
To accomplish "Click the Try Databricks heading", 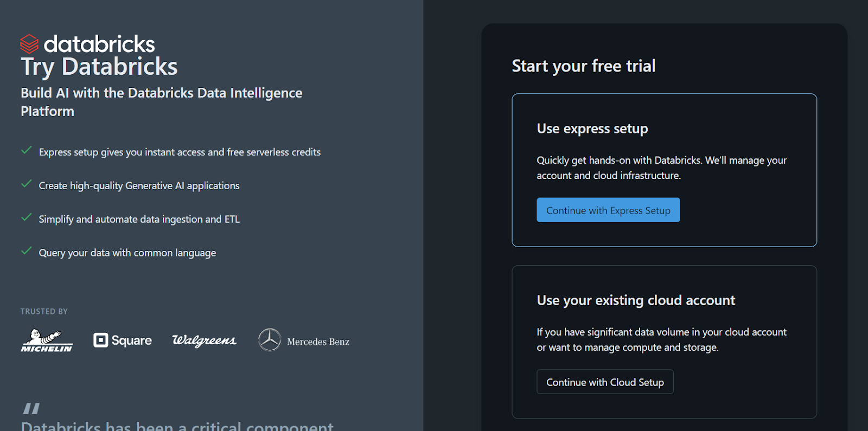I will click(99, 67).
